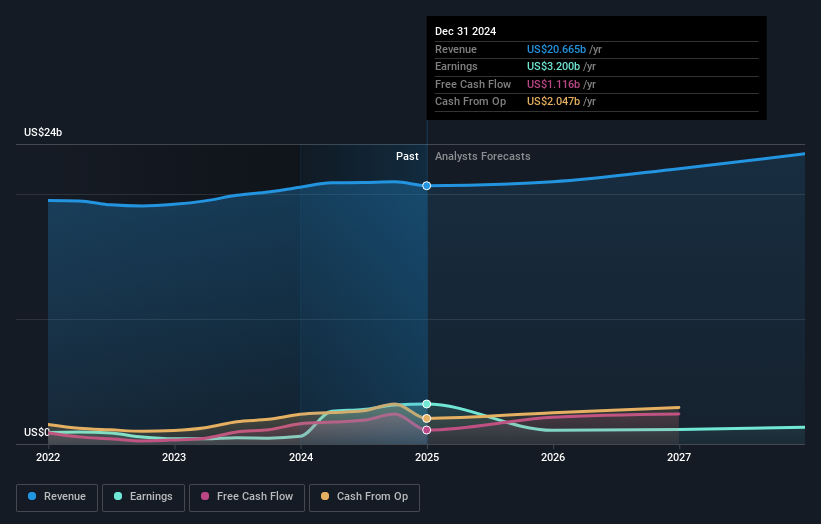This screenshot has width=821, height=524.
Task: Click the Free Cash Flow label in tooltip
Action: point(473,84)
